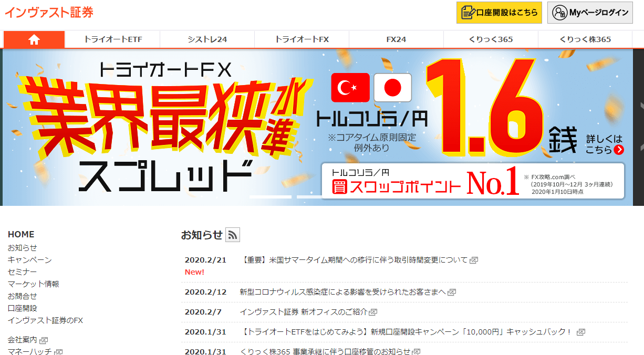Click the external-link icon after キャッシュバック news
This screenshot has width=644, height=355.
581,332
